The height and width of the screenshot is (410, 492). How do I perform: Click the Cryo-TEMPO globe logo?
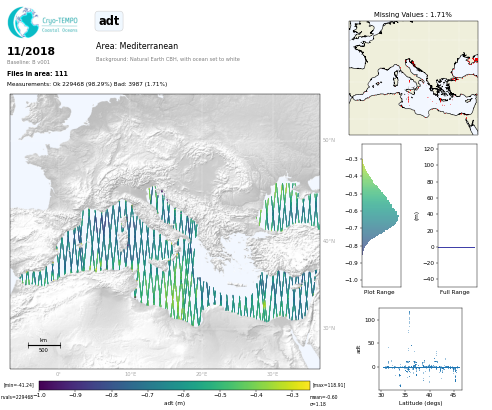click(23, 22)
